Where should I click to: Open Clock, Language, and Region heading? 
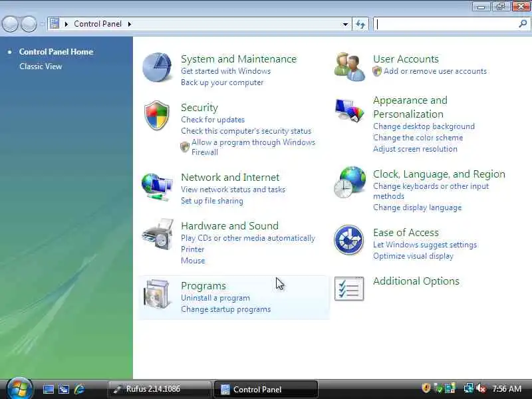tap(440, 174)
